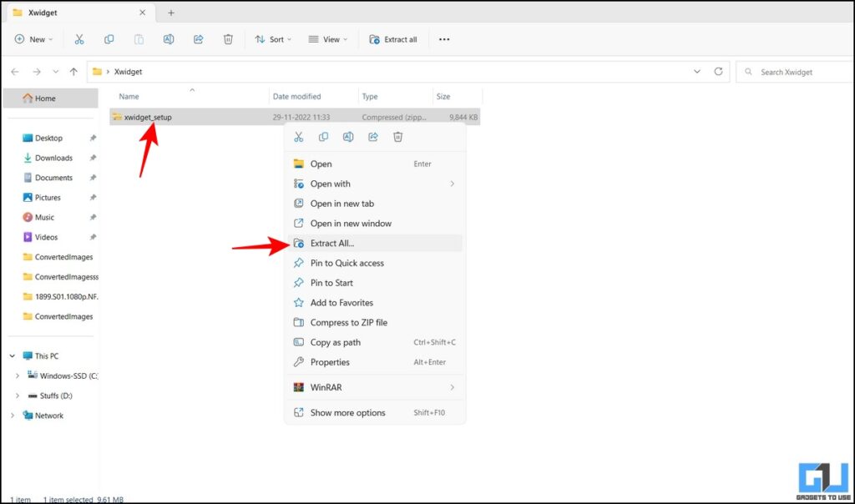Click Show more options in context menu
Viewport: 855px width, 504px height.
coord(347,412)
